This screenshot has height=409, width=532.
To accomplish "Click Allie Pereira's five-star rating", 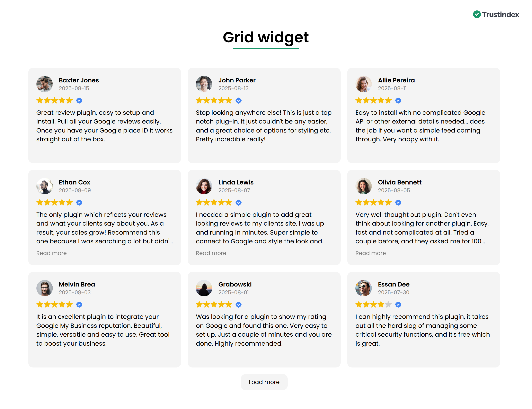I will click(x=373, y=101).
